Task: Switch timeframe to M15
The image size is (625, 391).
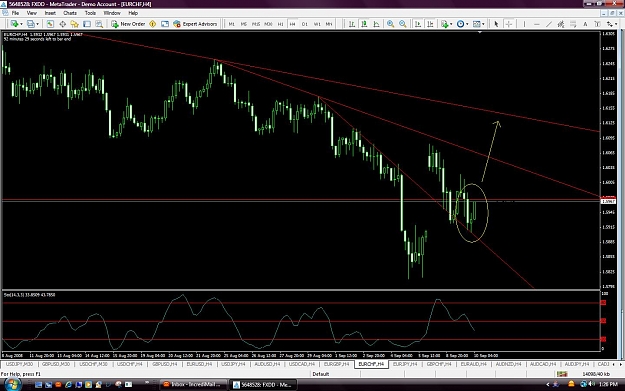Action: point(256,24)
